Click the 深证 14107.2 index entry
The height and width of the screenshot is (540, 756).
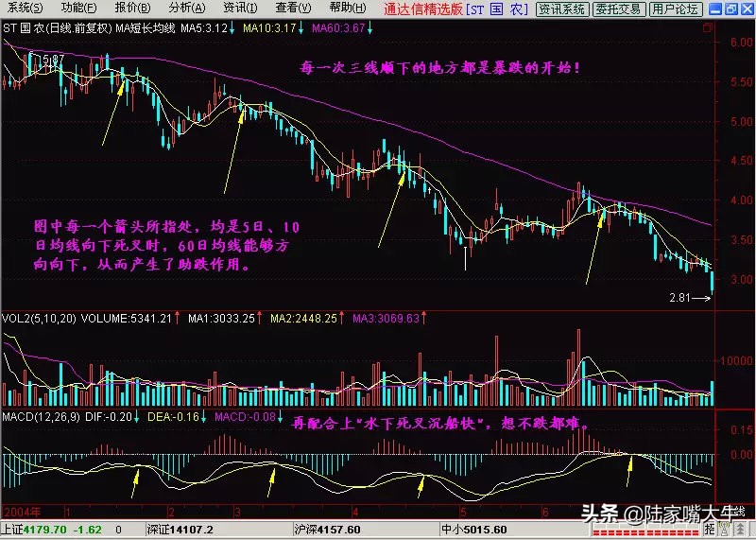click(180, 530)
